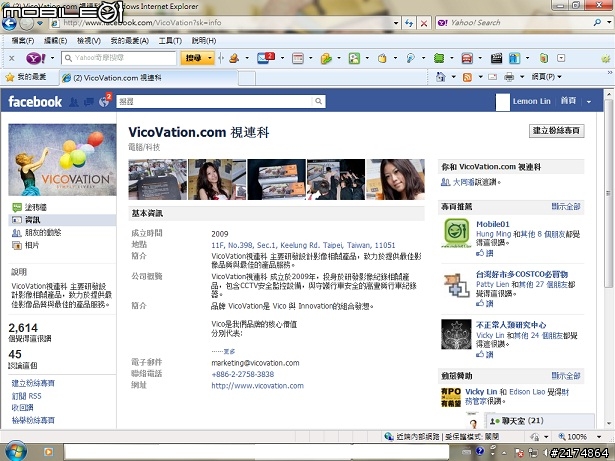Click the COSTCO page icon
The height and width of the screenshot is (461, 615).
[x=456, y=284]
